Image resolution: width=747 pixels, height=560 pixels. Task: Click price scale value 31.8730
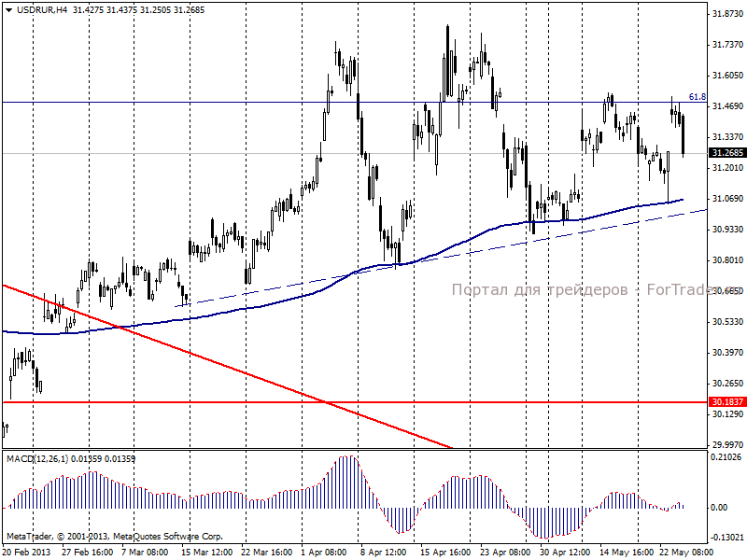coord(727,14)
